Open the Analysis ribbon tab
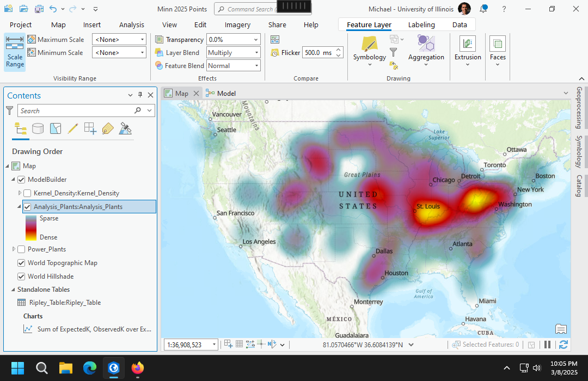Screen dimensions: 588x381 click(132, 24)
